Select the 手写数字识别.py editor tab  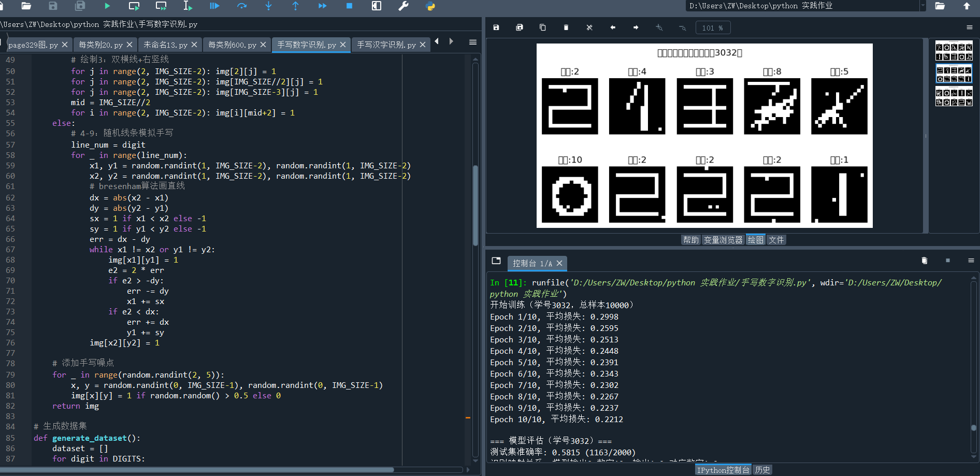(306, 45)
